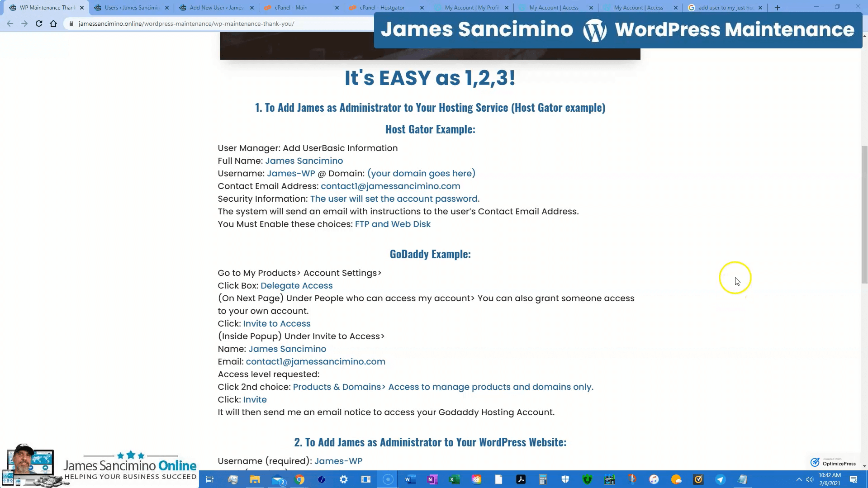The image size is (868, 488).
Task: Click 'Invite to Access' text
Action: click(277, 324)
